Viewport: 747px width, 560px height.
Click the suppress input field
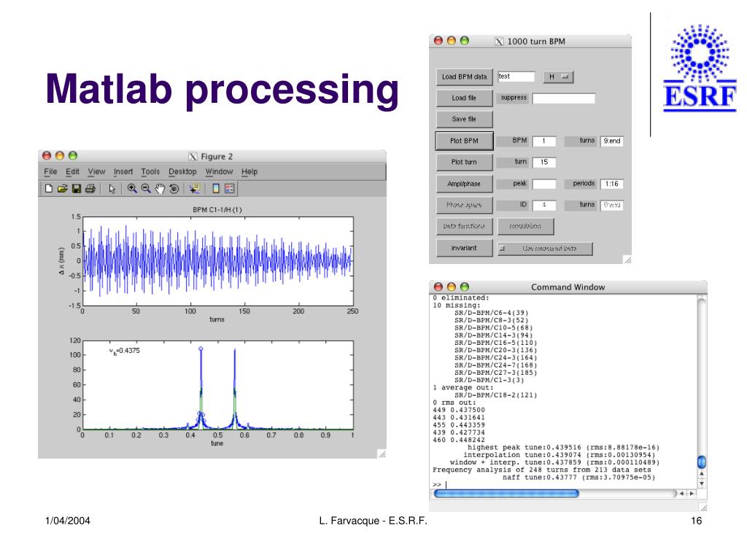click(x=564, y=98)
